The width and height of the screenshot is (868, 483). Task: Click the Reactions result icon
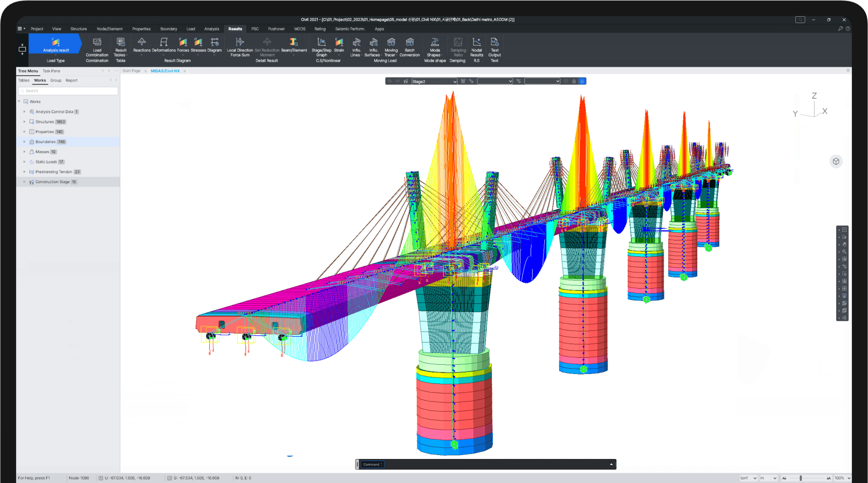tap(142, 43)
